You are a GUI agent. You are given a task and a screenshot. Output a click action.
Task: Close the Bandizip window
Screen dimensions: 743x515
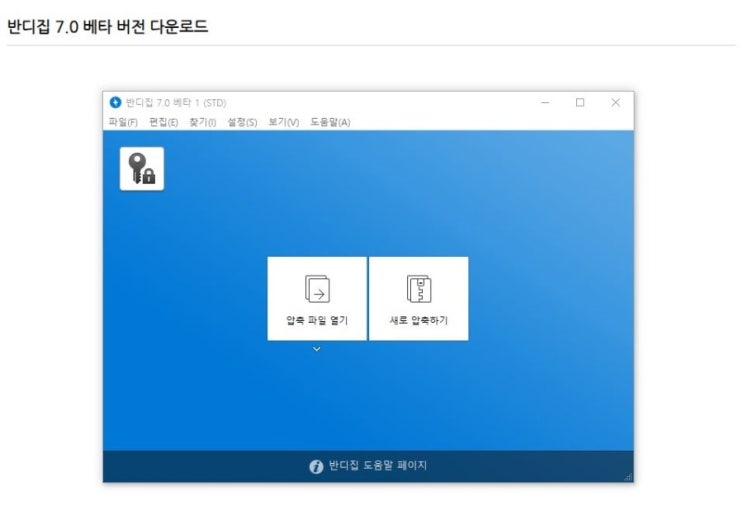pyautogui.click(x=616, y=102)
